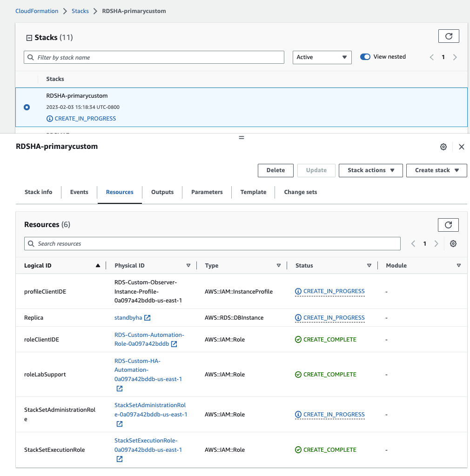Open stack detail panel settings gear
The image size is (470, 476).
[443, 147]
